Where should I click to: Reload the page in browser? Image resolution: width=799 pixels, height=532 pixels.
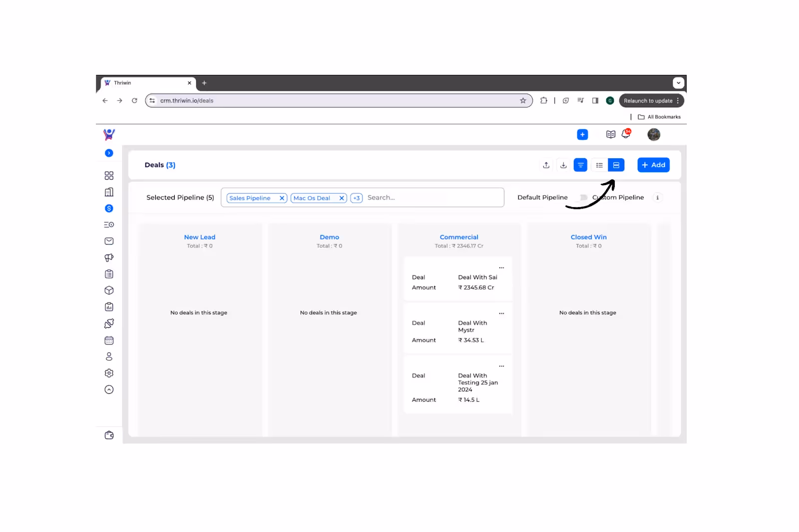click(x=134, y=101)
